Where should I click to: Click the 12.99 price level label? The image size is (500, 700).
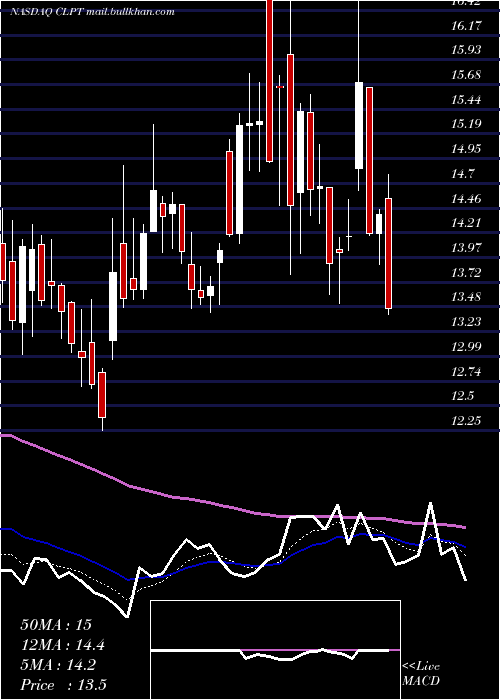467,346
